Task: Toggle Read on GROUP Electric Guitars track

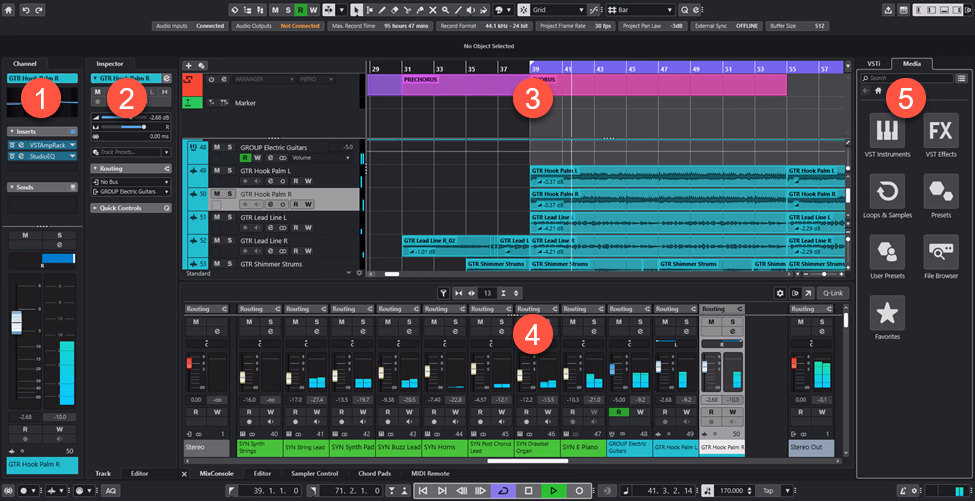Action: (x=246, y=158)
